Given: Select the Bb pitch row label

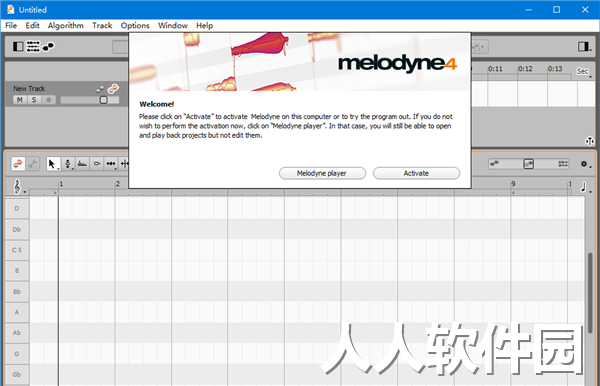Looking at the screenshot, I should (x=17, y=292).
